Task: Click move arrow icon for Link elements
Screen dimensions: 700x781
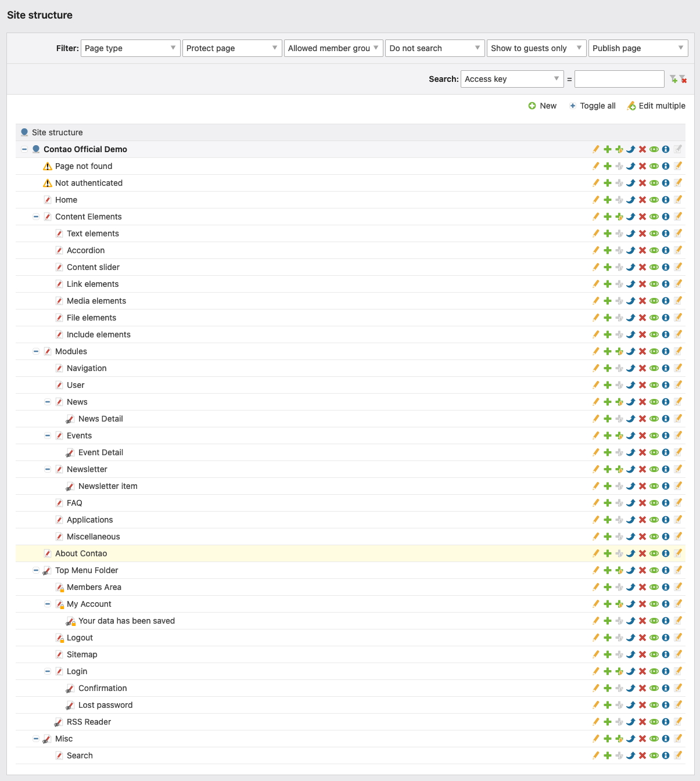Action: 631,284
